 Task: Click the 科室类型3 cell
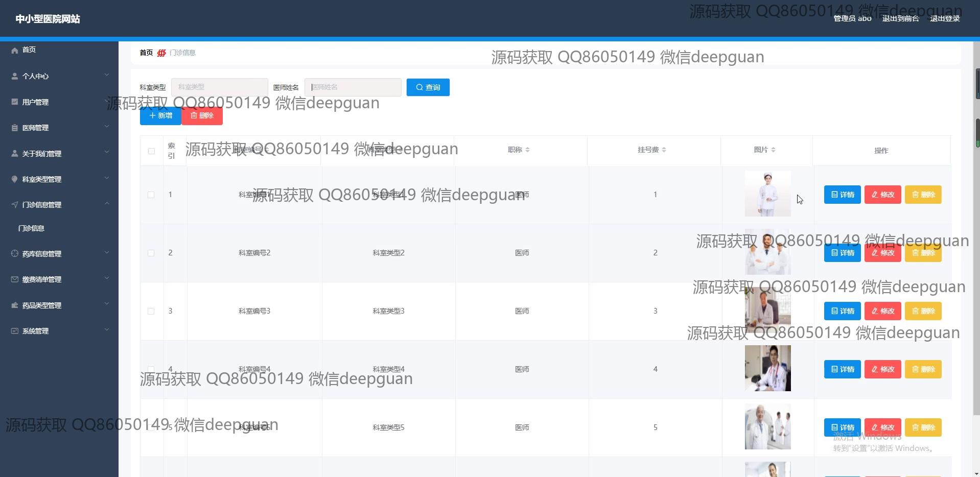click(388, 311)
